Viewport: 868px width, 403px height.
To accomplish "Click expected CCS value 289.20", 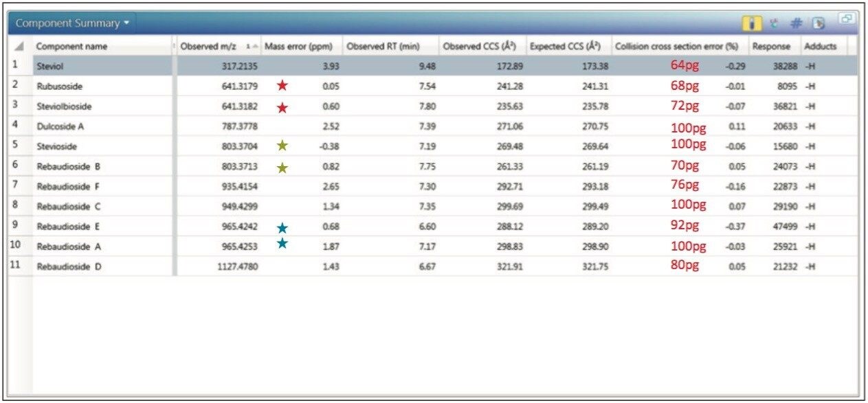I will point(594,227).
